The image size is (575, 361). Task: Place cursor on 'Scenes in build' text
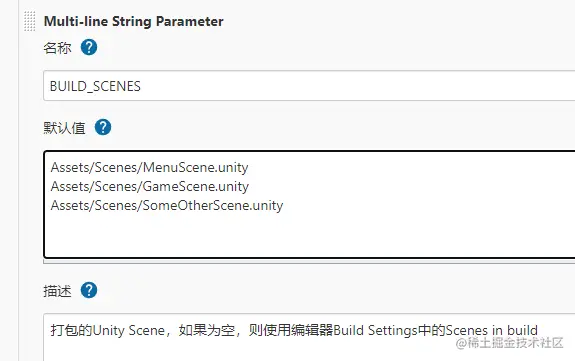coord(492,331)
